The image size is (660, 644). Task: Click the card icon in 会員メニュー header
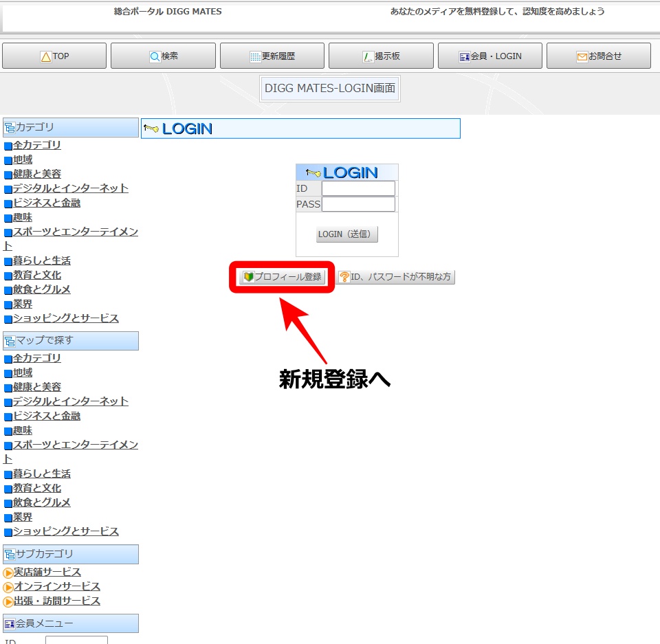click(10, 624)
